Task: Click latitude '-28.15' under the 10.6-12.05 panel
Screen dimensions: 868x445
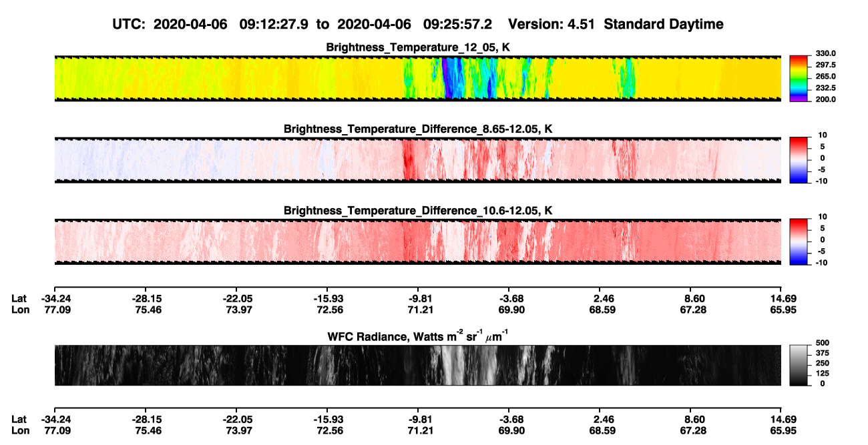Action: click(146, 298)
